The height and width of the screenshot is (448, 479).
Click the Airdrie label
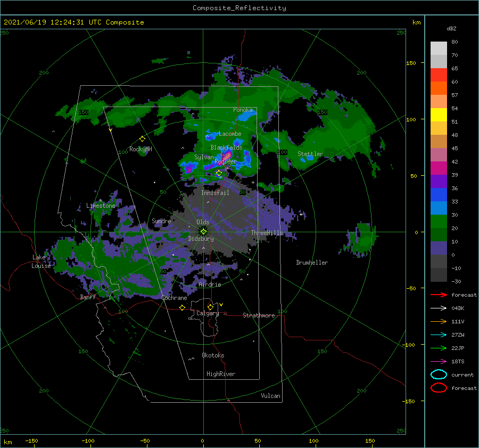click(210, 284)
